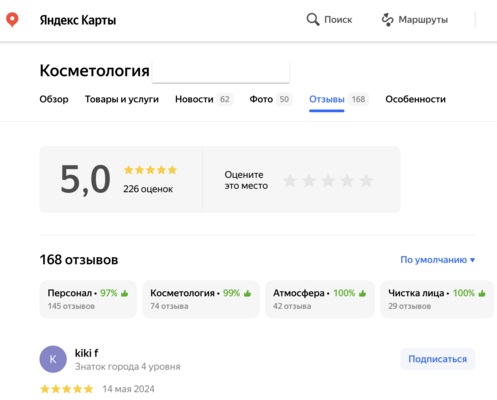Click the 42 отзыва count text
Screen dimensions: 497x400
pyautogui.click(x=292, y=306)
